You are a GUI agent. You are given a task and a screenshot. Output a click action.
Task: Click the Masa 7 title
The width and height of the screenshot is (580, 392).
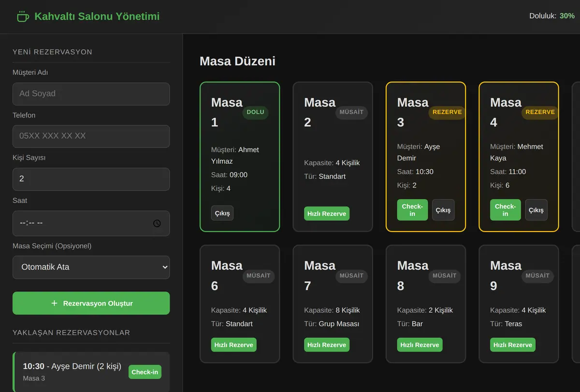(x=319, y=276)
